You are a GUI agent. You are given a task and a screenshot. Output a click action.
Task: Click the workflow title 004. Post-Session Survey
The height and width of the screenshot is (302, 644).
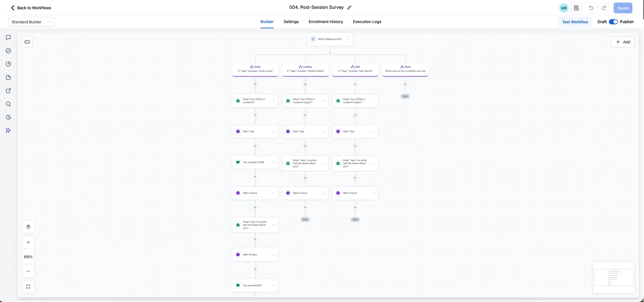point(316,7)
